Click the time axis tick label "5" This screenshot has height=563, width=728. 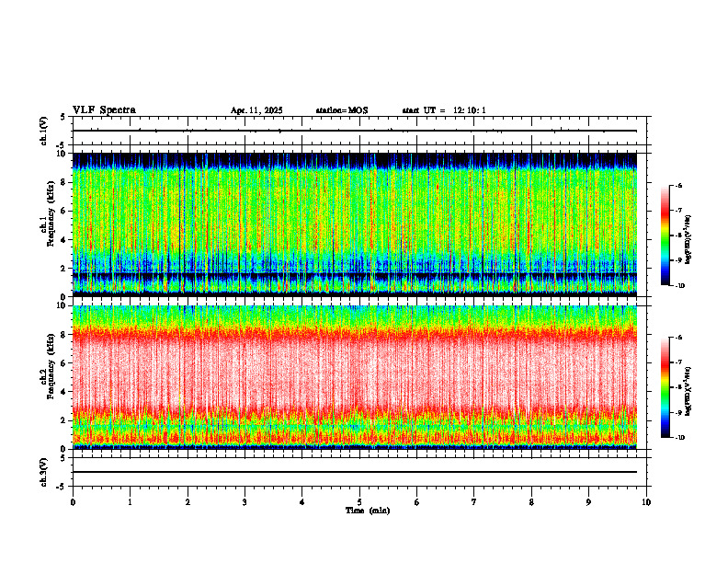point(359,502)
